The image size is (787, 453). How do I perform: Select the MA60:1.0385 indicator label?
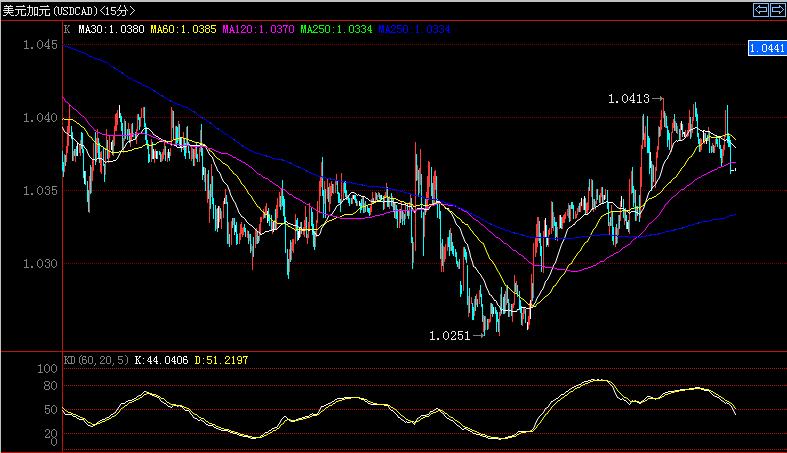pos(183,29)
